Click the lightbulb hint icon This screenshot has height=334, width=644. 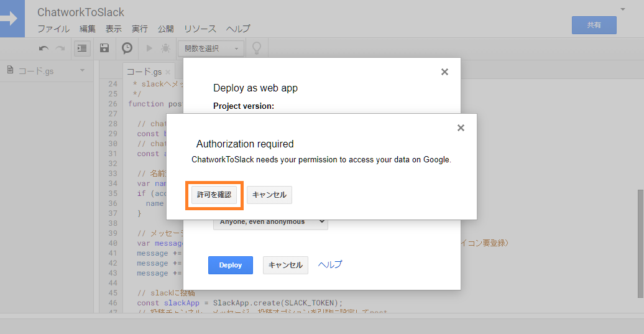[x=257, y=48]
